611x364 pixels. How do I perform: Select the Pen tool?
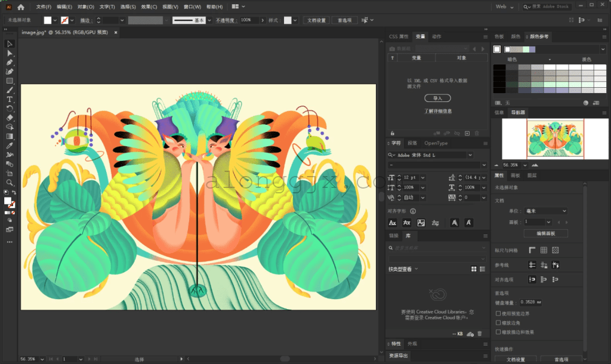pos(10,63)
